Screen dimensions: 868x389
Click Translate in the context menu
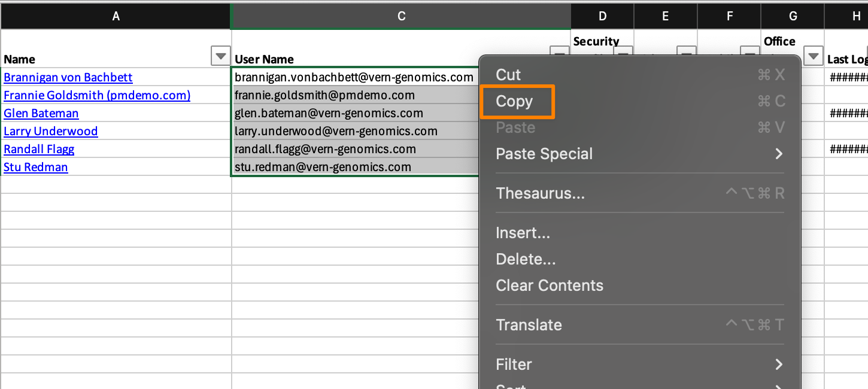click(x=529, y=325)
